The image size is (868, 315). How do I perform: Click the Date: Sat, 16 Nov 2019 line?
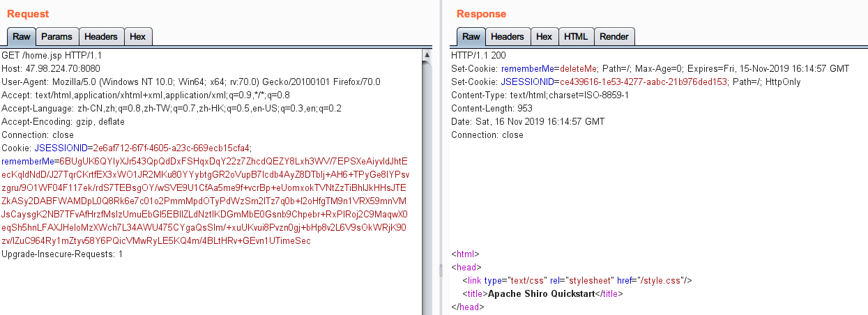[526, 121]
